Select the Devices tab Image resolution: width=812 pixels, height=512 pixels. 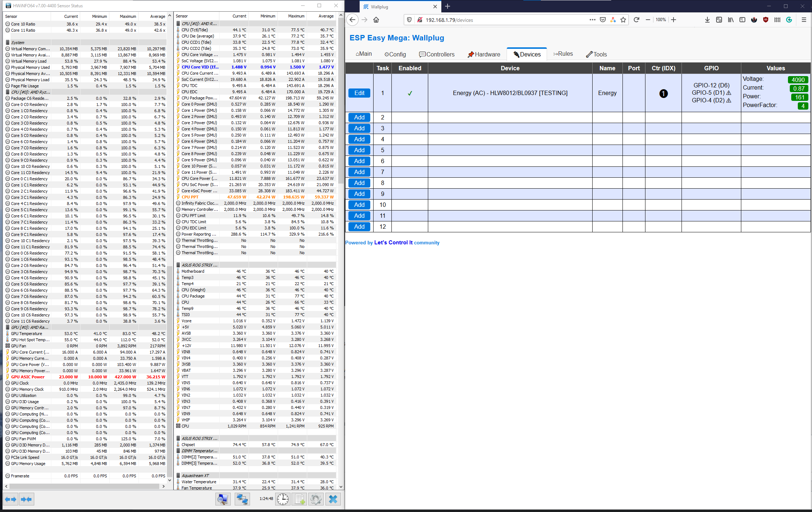coord(527,54)
